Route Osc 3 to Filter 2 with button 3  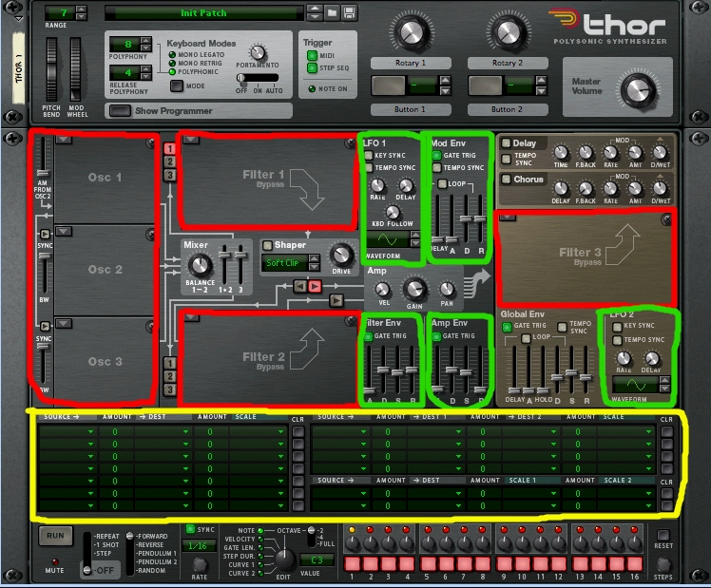[169, 389]
